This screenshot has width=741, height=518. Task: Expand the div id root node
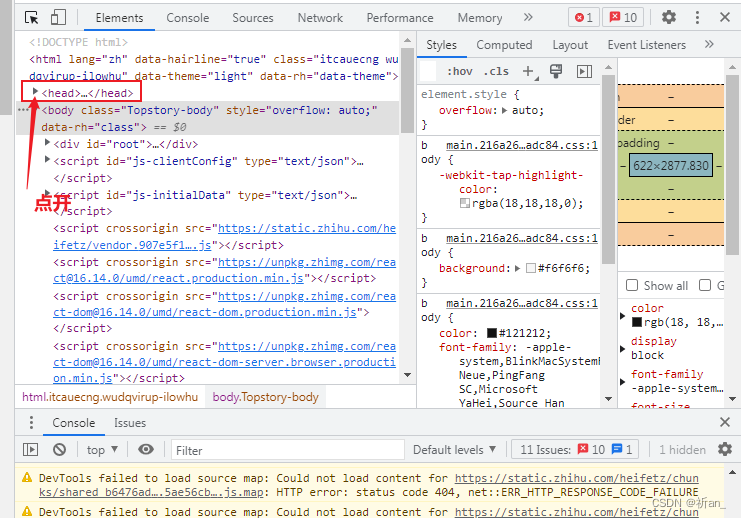(47, 142)
